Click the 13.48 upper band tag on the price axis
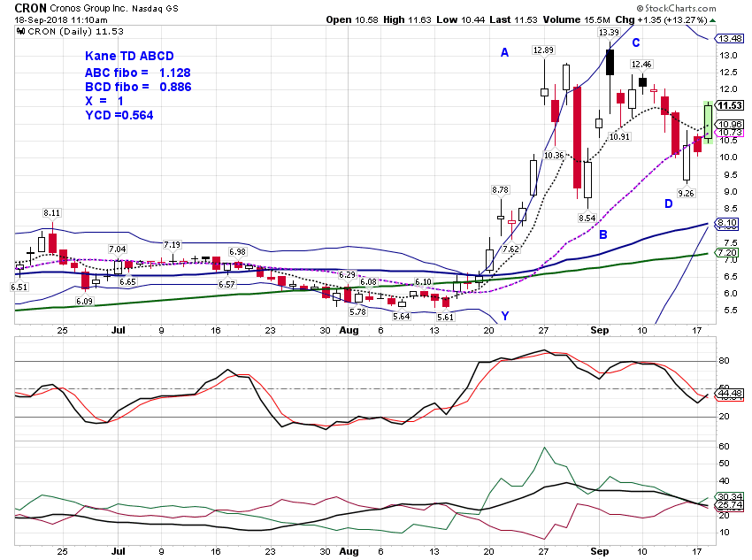Screen dimensions: 752x560 click(x=730, y=38)
